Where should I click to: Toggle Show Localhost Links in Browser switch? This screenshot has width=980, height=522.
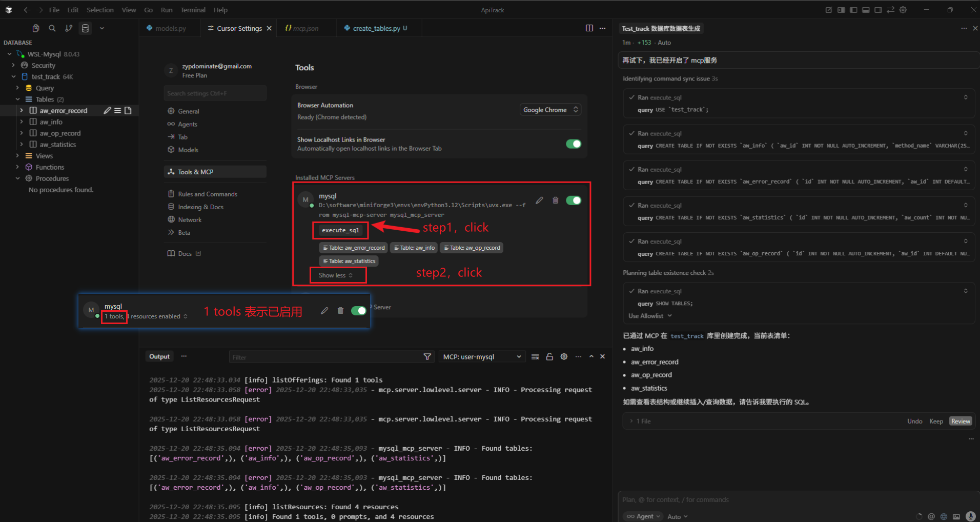point(573,144)
